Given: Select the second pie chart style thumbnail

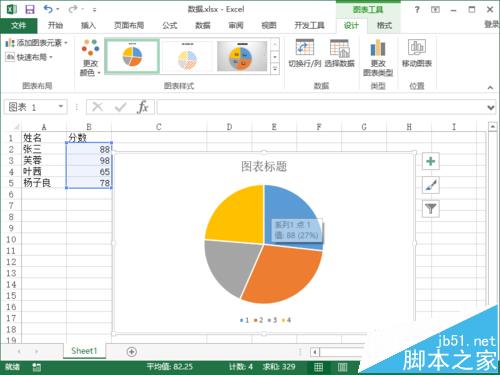Looking at the screenshot, I should [187, 56].
